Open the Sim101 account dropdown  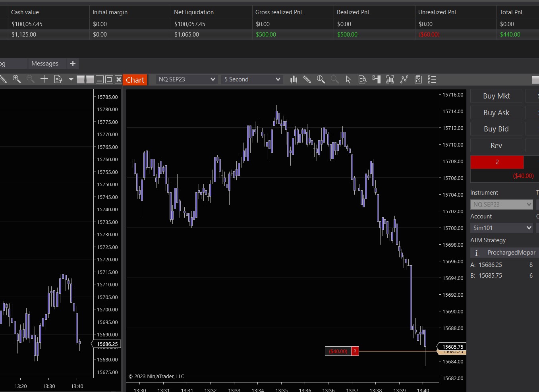[x=502, y=228]
